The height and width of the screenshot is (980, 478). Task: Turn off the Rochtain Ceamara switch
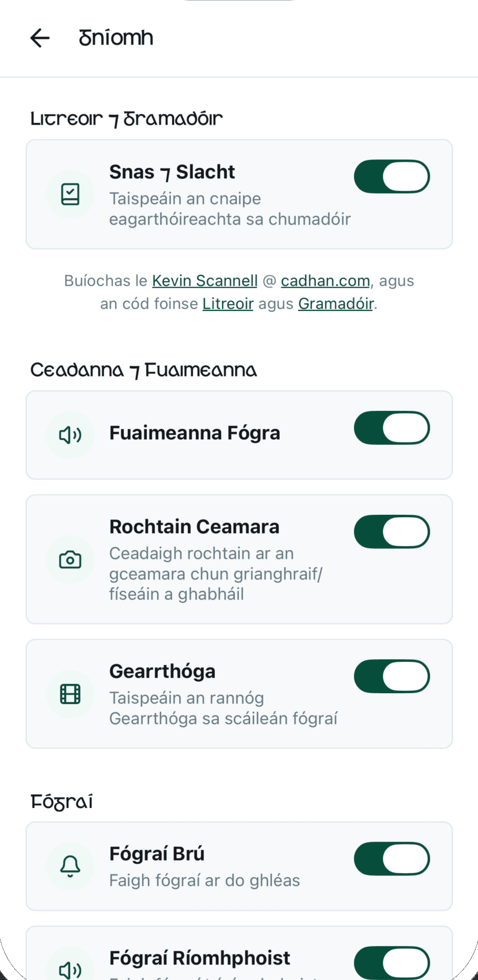click(392, 532)
